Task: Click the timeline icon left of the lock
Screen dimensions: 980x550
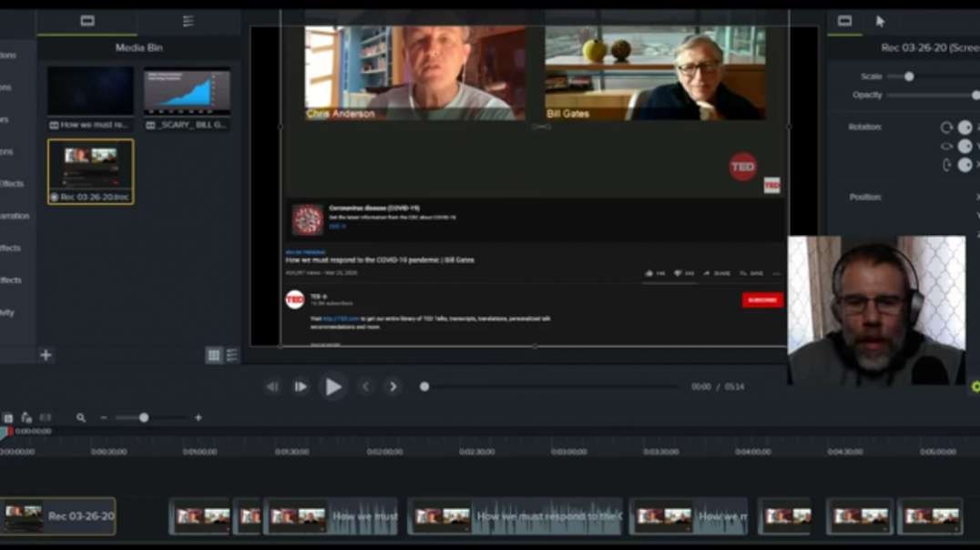Action: click(x=8, y=417)
